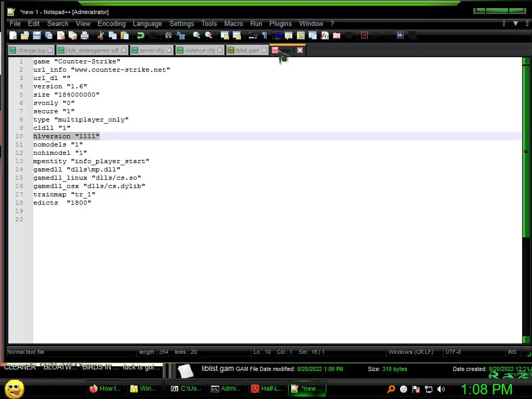532x399 pixels.
Task: Create a new document with the New icon
Action: [13, 35]
